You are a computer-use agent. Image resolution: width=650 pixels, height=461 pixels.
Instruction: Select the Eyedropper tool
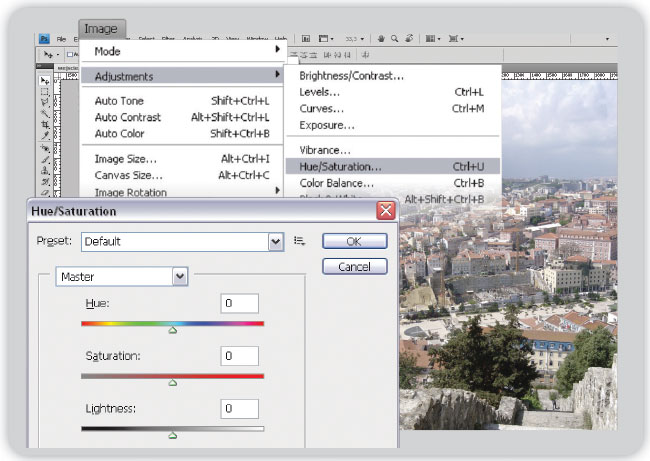[x=45, y=135]
